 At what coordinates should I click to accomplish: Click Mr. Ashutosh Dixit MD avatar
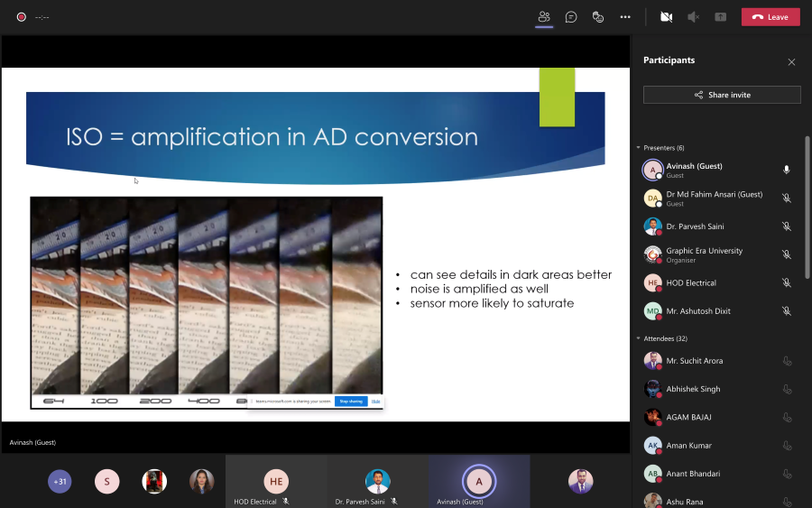[x=652, y=311]
